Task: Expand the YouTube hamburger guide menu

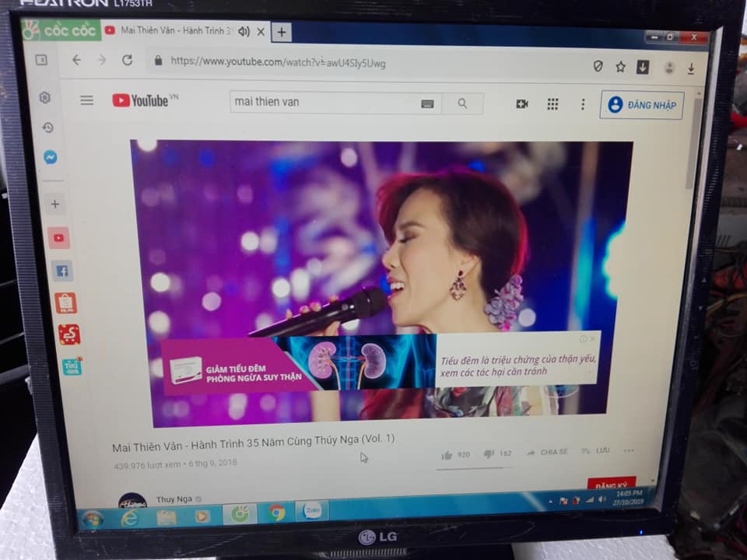Action: tap(86, 100)
